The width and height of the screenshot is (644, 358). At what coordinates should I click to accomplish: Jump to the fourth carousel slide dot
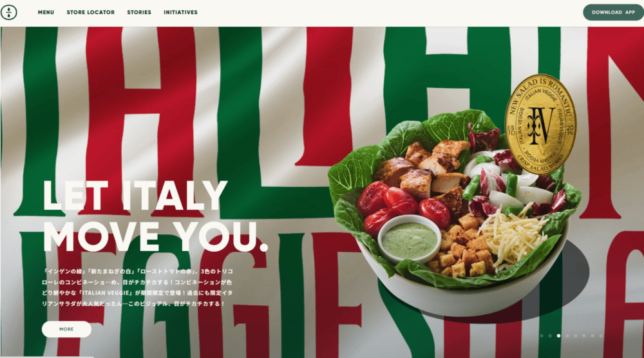pyautogui.click(x=567, y=336)
